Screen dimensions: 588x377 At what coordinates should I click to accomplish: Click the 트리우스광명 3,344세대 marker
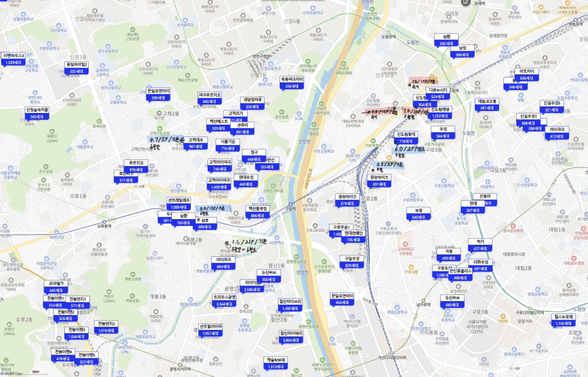(225, 301)
